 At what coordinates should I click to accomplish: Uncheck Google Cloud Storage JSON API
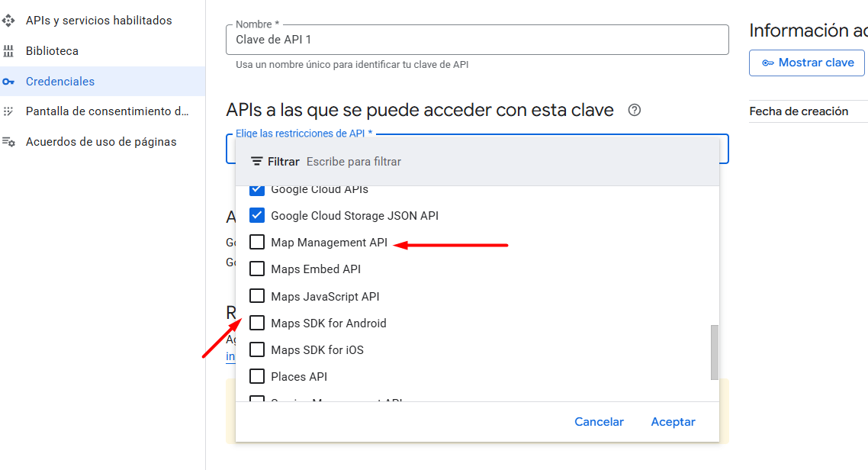(x=257, y=215)
